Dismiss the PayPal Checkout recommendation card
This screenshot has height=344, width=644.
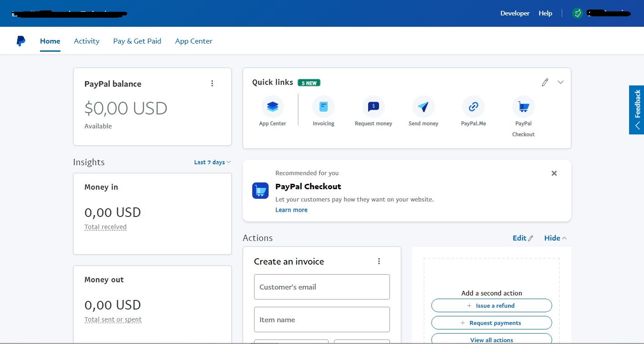[x=554, y=173]
